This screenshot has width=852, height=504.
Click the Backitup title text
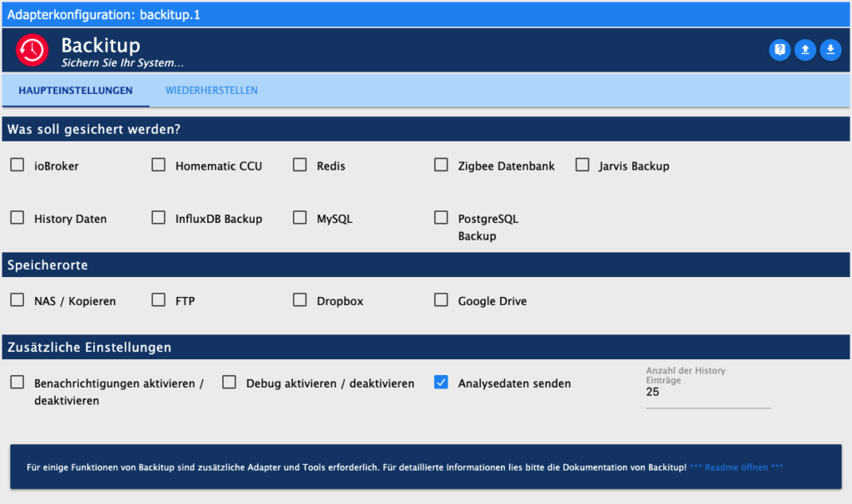pyautogui.click(x=101, y=45)
